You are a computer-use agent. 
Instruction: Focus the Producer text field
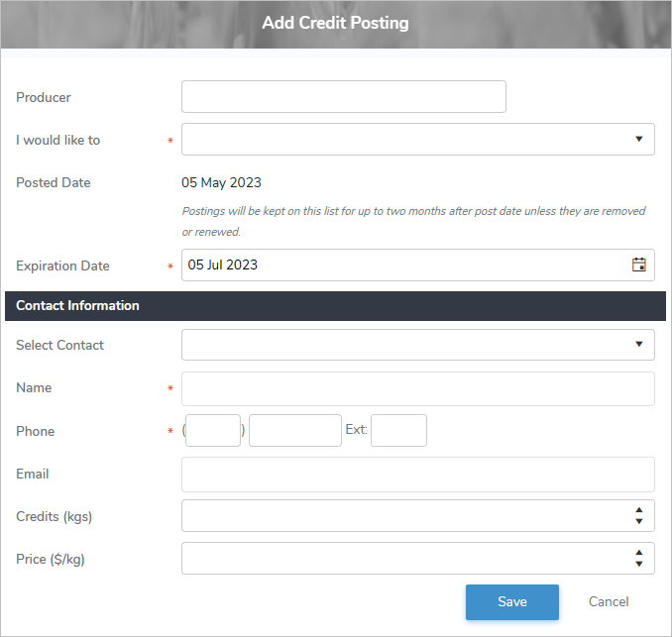[x=343, y=97]
